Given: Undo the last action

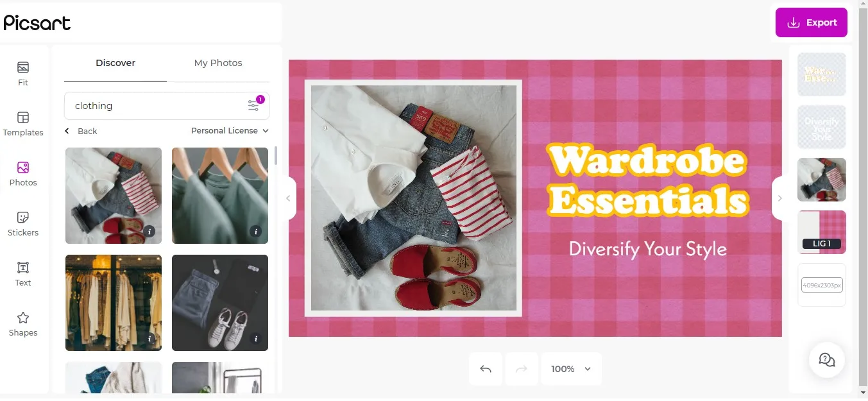Looking at the screenshot, I should [x=486, y=369].
